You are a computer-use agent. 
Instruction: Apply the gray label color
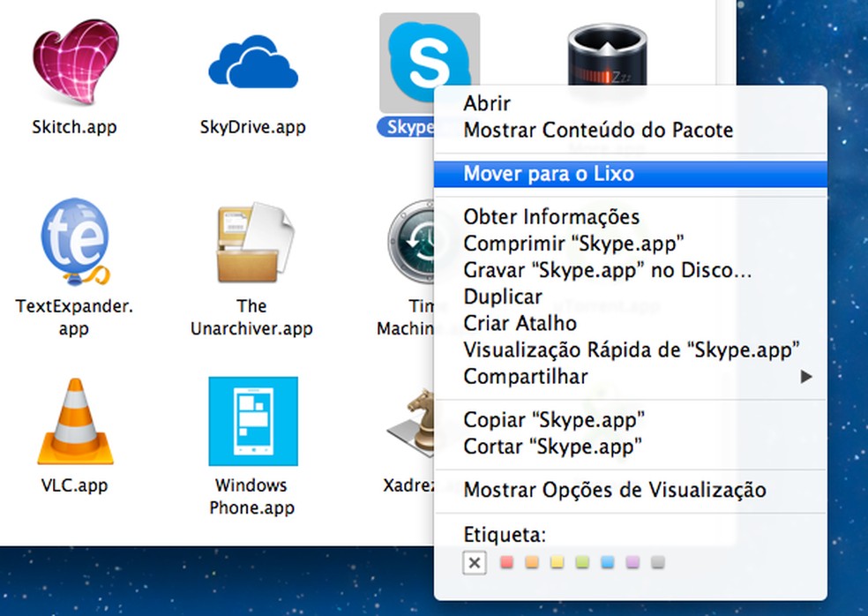[658, 562]
